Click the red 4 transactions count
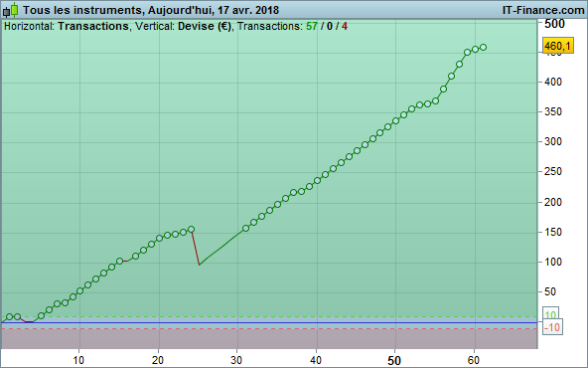 coord(345,26)
